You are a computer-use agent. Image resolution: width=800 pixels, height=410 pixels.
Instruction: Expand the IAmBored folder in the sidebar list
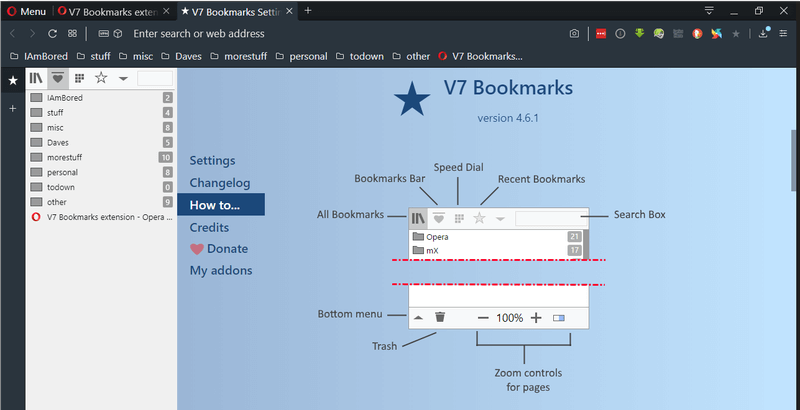coord(101,98)
